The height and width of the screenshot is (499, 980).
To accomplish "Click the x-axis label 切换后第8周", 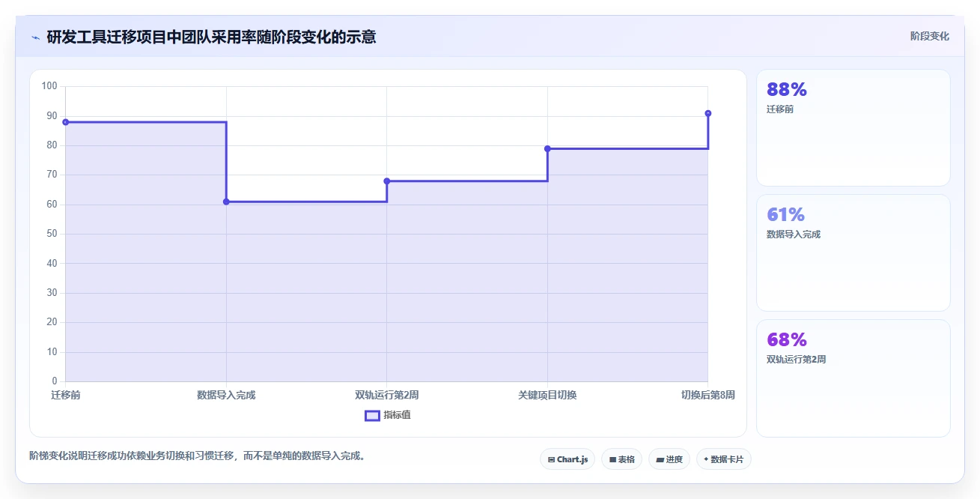I will (x=708, y=395).
